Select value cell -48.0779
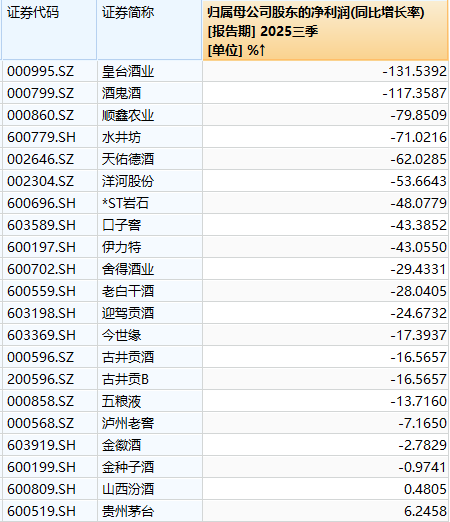The width and height of the screenshot is (450, 522). coord(325,203)
